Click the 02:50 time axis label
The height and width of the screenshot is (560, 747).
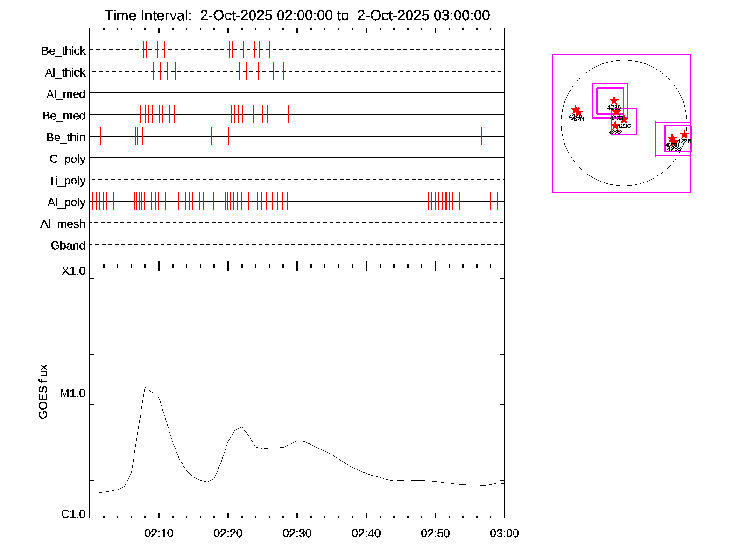point(435,533)
